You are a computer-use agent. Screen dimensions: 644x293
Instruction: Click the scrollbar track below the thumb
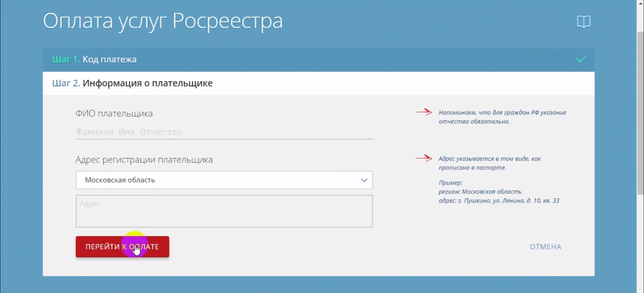[x=640, y=241]
